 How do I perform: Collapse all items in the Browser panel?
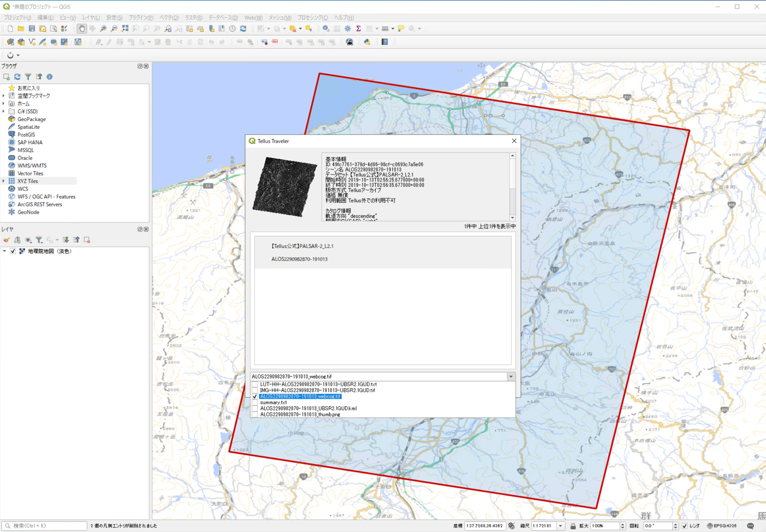coord(39,77)
